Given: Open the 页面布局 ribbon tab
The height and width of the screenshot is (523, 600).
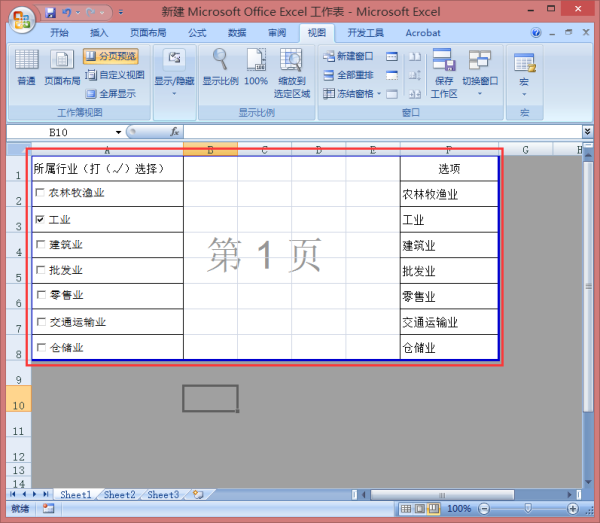Looking at the screenshot, I should tap(148, 33).
